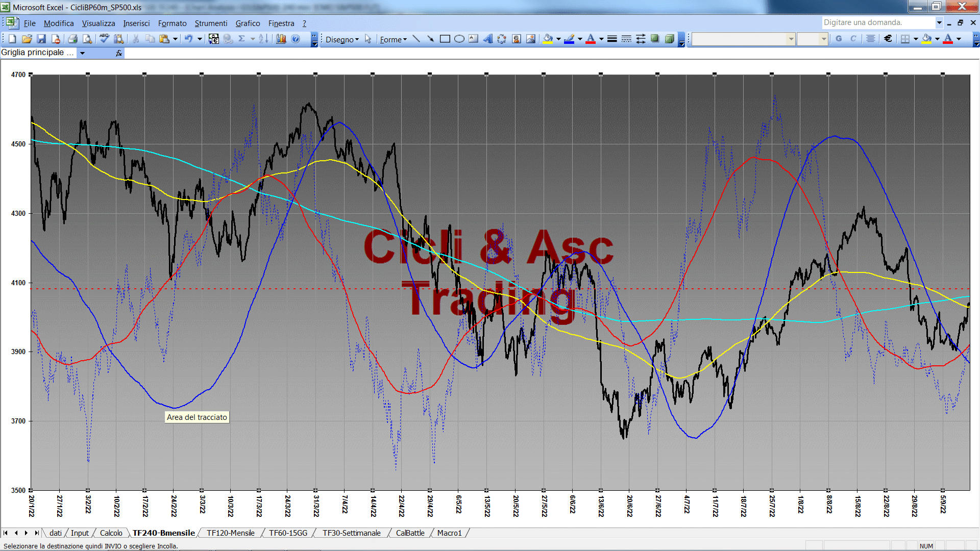Viewport: 980px width, 551px height.
Task: Switch to the Calcolo sheet tab
Action: [x=111, y=533]
